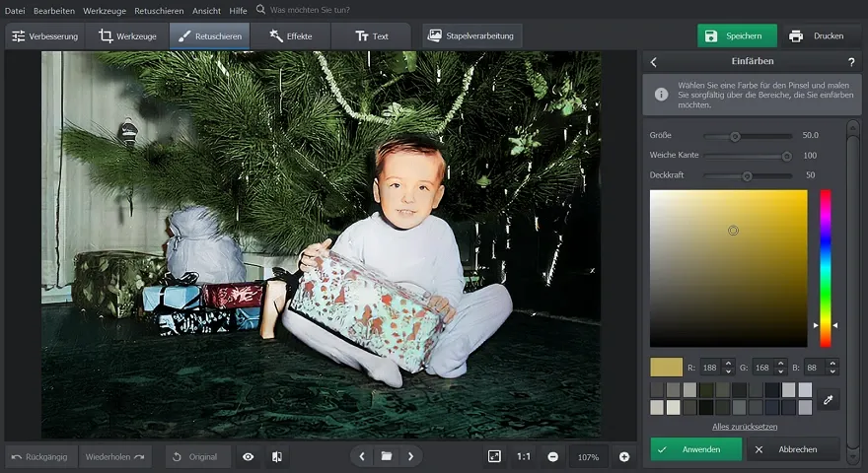Toggle the eye preview icon

[248, 456]
